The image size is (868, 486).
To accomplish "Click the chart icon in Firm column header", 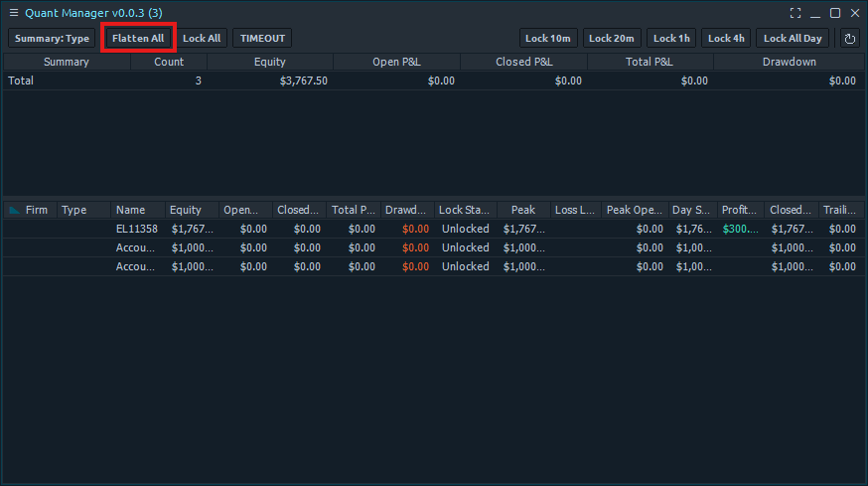I will pos(14,210).
